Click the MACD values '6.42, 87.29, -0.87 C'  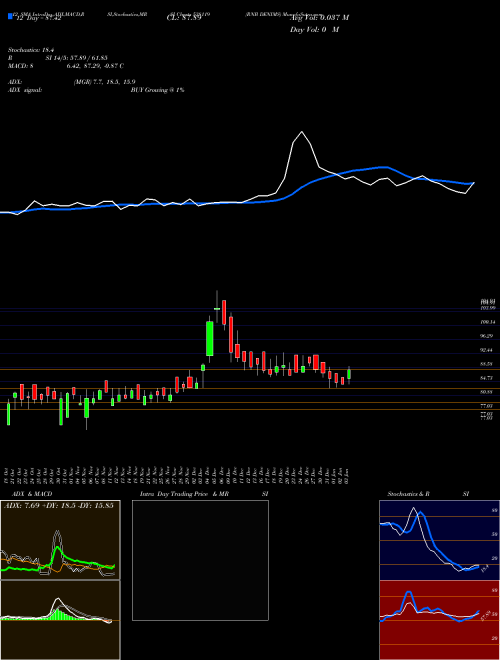95,66
